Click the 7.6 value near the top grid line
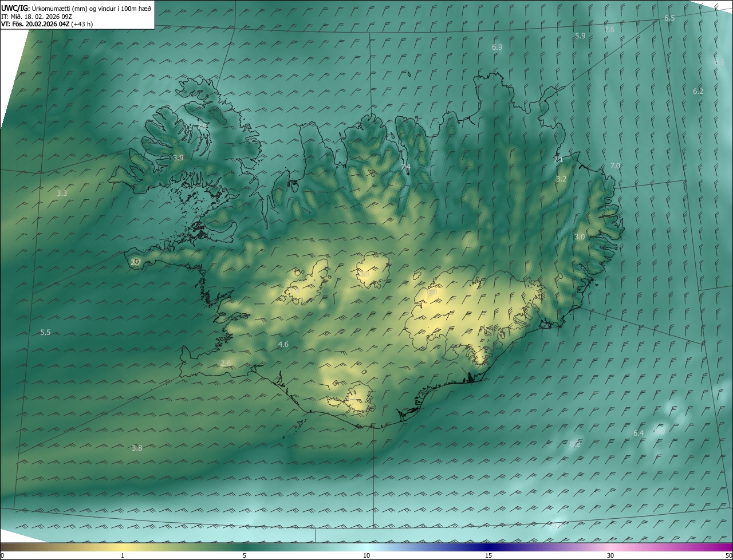This screenshot has height=560, width=733. point(609,29)
